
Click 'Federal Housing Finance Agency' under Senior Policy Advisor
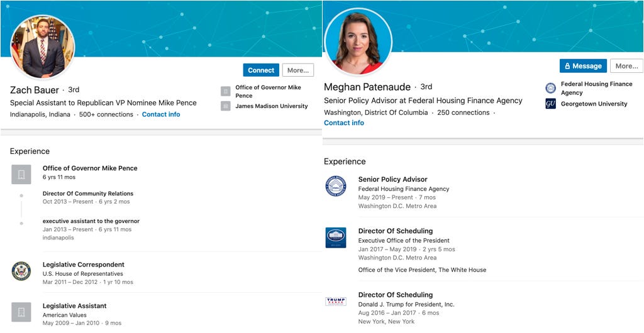(x=404, y=189)
